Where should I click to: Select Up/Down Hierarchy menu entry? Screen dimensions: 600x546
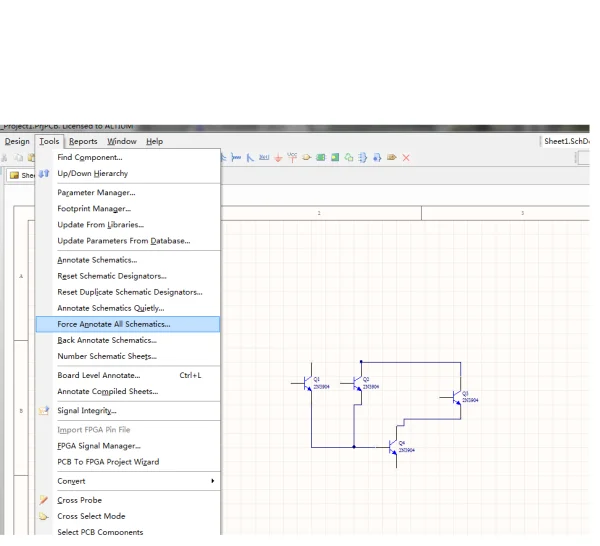[128, 173]
